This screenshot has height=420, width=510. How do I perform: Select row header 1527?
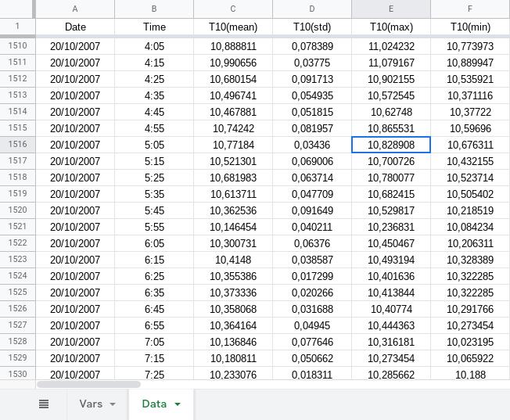pos(17,325)
